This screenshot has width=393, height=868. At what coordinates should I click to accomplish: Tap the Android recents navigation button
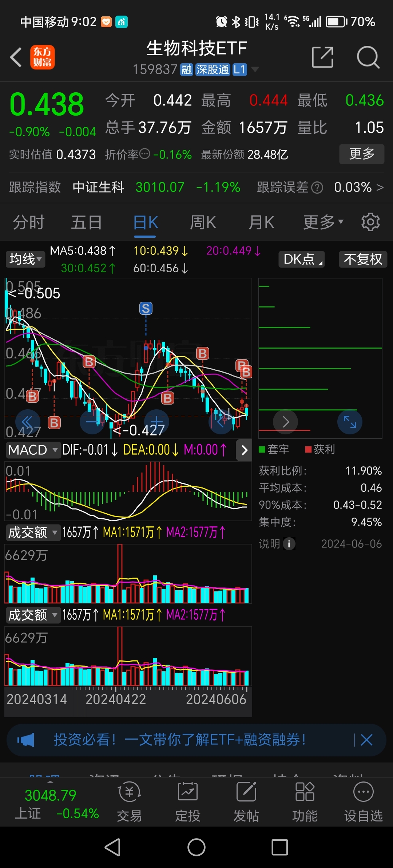click(x=280, y=847)
